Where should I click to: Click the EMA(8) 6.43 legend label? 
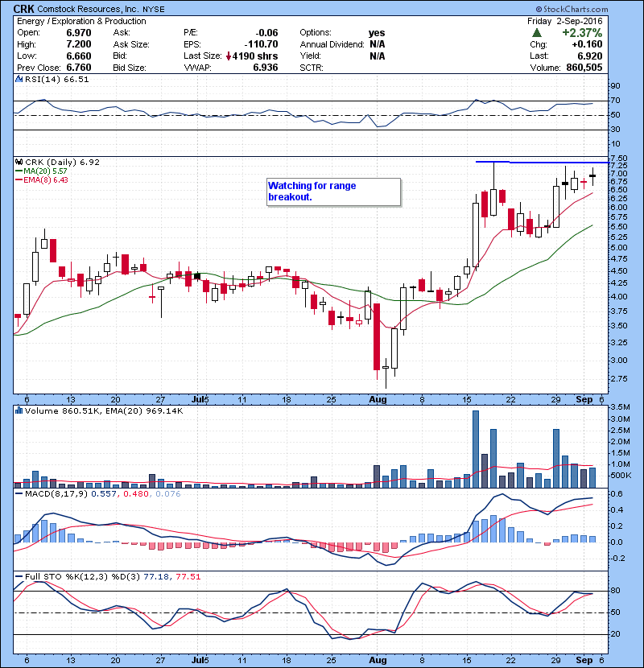click(46, 180)
